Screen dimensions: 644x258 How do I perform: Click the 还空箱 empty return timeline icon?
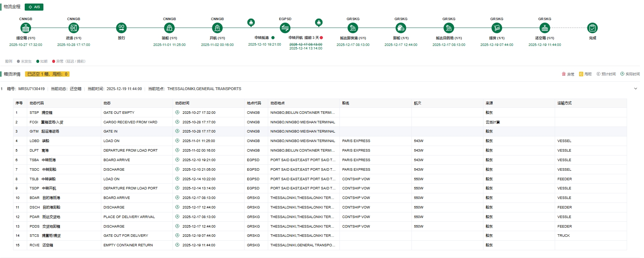click(x=544, y=28)
